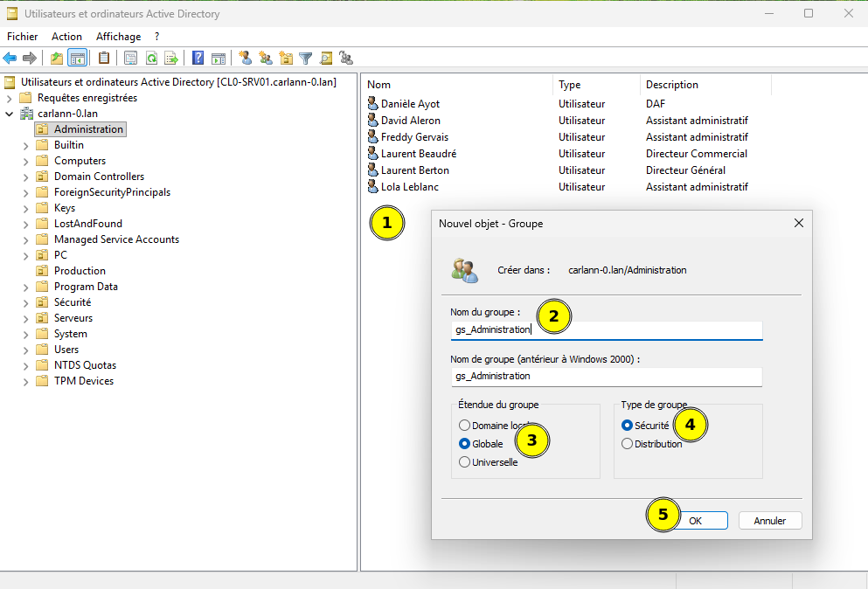The width and height of the screenshot is (868, 589).
Task: Select the LostAndFound tree item
Action: click(x=88, y=224)
